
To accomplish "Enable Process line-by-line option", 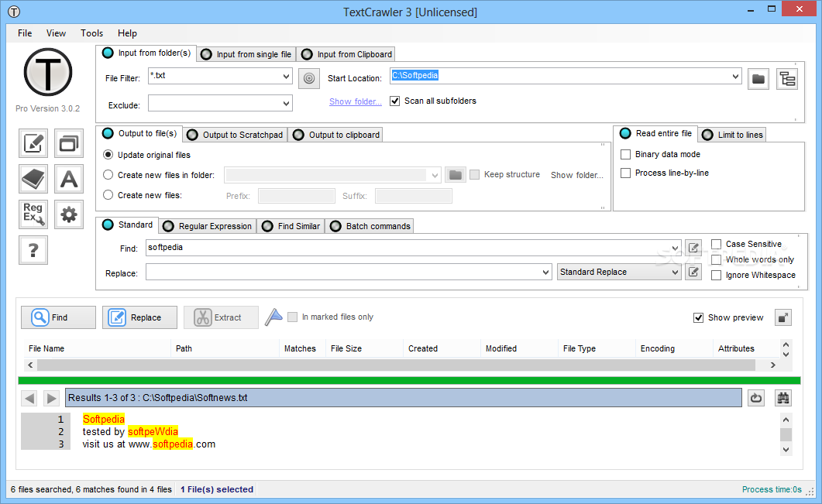I will 625,173.
